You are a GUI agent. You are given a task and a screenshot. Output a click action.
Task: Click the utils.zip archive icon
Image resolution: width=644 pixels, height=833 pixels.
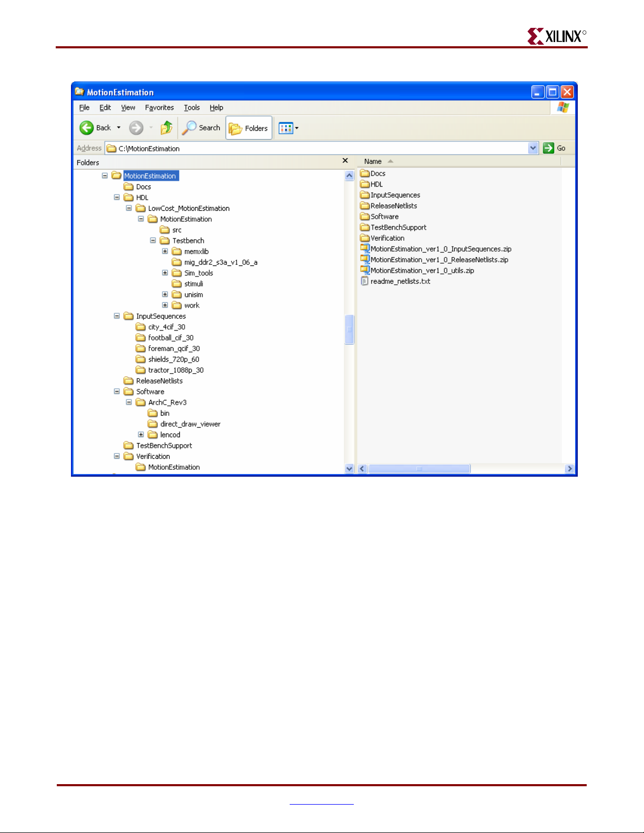(x=365, y=270)
